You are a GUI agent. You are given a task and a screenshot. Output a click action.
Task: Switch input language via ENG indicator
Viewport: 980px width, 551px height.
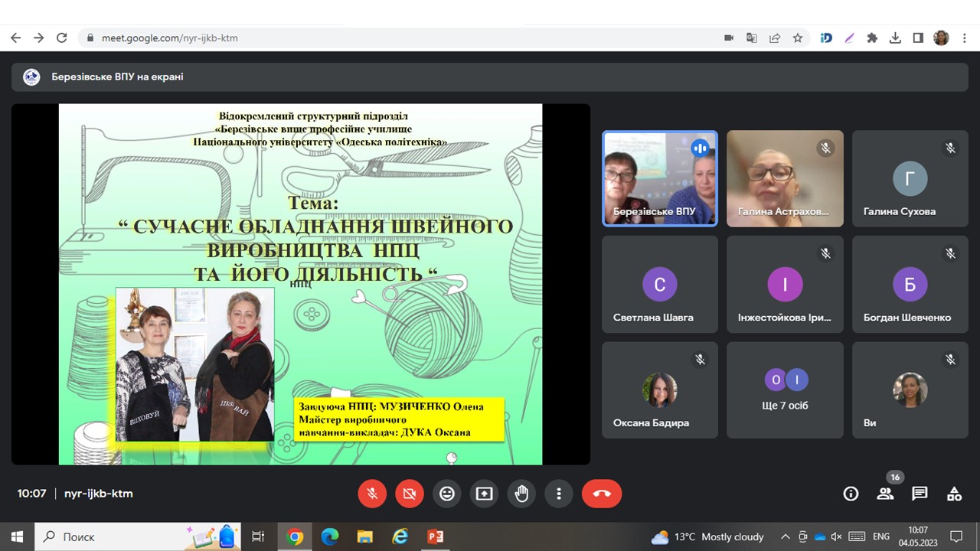pyautogui.click(x=881, y=536)
